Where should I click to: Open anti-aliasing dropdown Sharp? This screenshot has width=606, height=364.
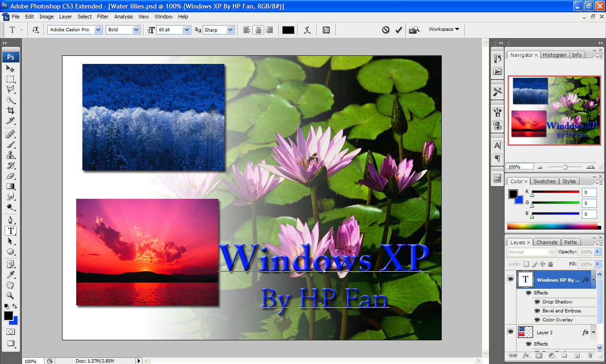tap(231, 30)
